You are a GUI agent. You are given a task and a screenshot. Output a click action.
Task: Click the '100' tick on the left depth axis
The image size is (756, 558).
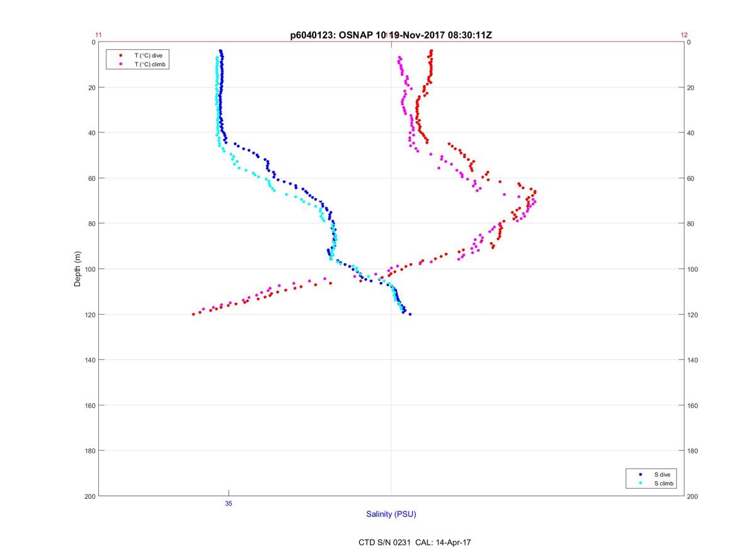(89, 269)
